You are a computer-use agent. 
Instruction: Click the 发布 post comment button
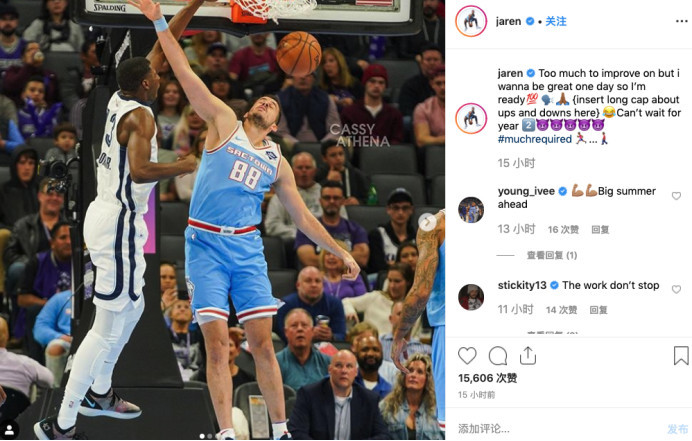677,429
